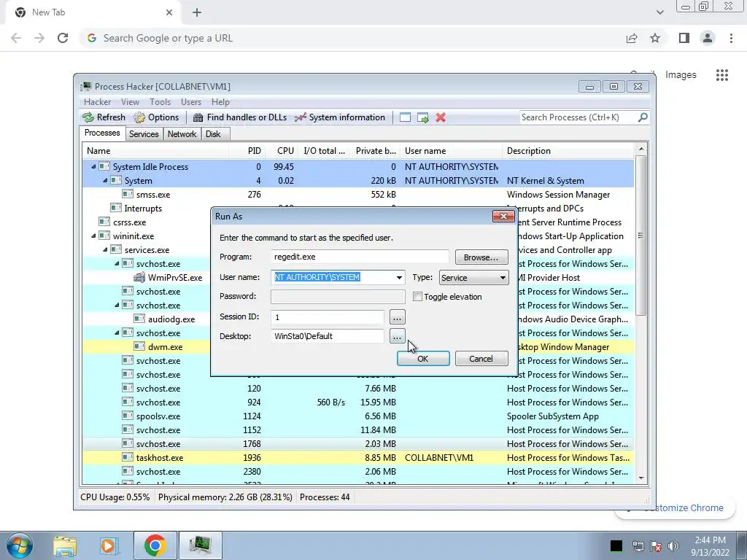Screen dimensions: 747x560
Task: Click the find window toolbar icon (blank window)
Action: pyautogui.click(x=405, y=117)
